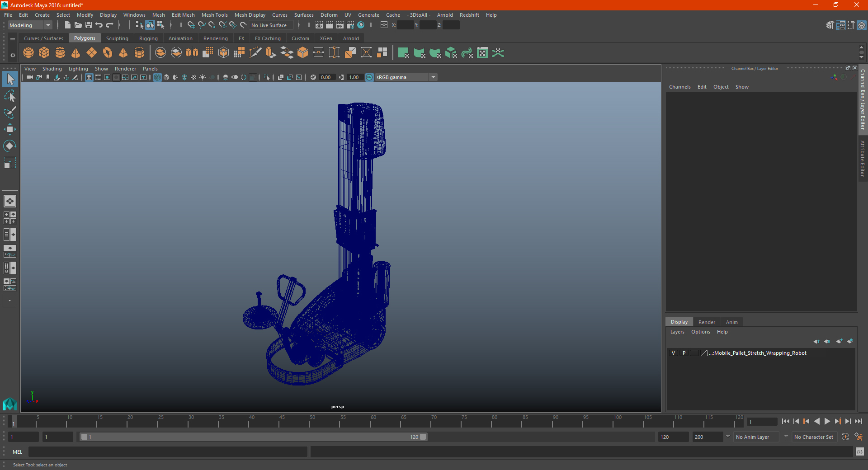
Task: Open the sRGB gamma view transform dropdown
Action: pyautogui.click(x=406, y=78)
